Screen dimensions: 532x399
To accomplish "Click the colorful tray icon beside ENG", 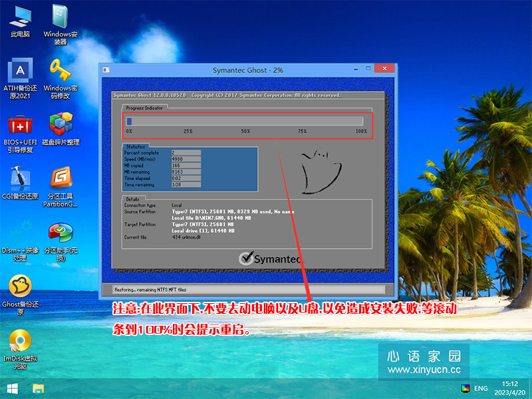I will [465, 388].
